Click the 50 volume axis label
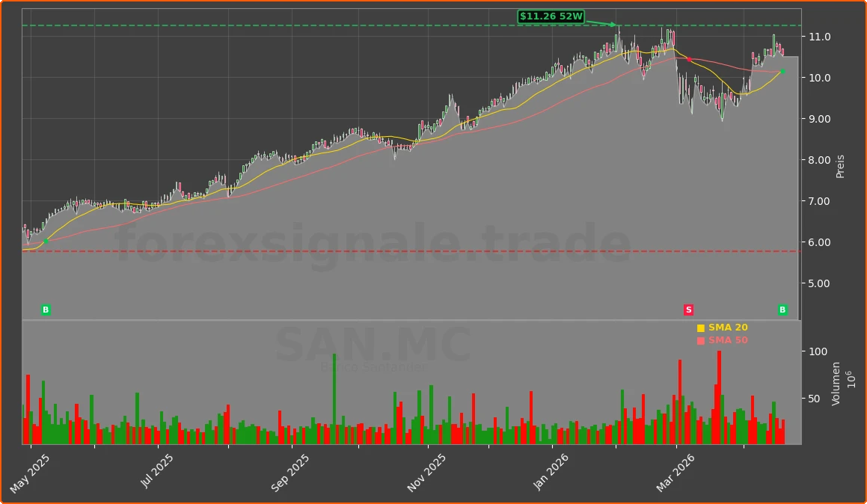867x504 pixels. click(x=815, y=399)
